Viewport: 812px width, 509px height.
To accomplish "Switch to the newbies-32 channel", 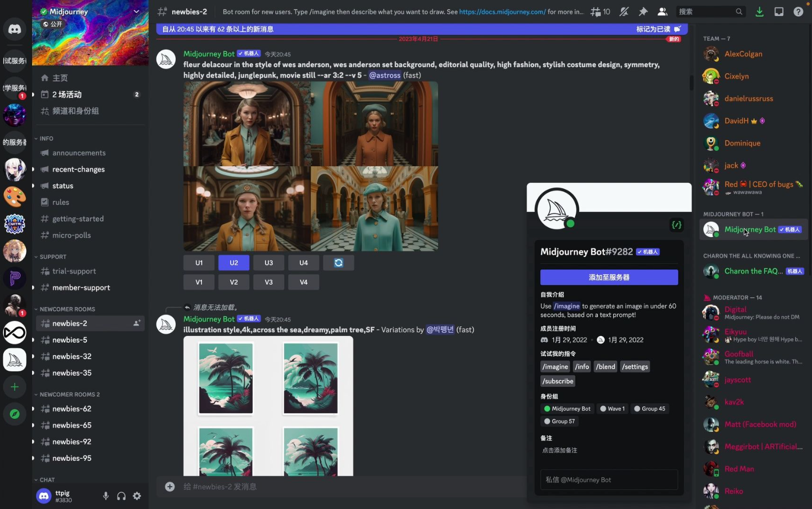I will pyautogui.click(x=90, y=356).
